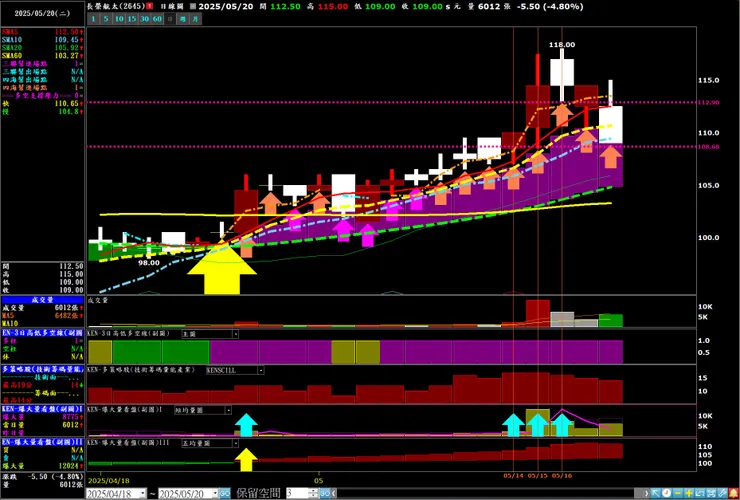
Task: Click the 05/16 date marker on the time axis
Action: (562, 475)
